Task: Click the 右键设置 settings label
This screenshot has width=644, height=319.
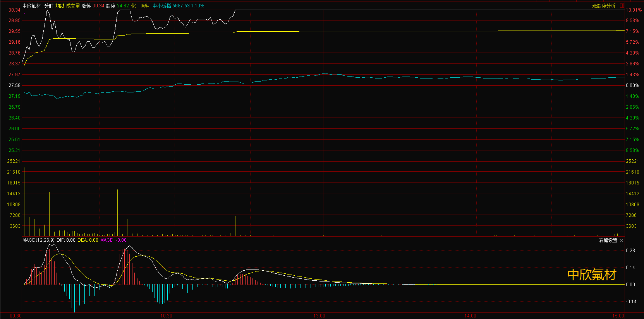Action: click(608, 241)
